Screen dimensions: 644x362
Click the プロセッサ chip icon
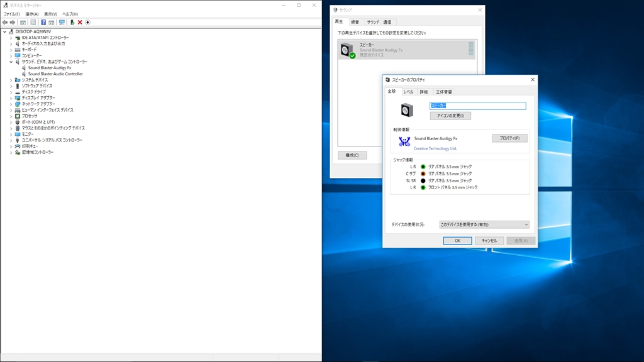[18, 116]
